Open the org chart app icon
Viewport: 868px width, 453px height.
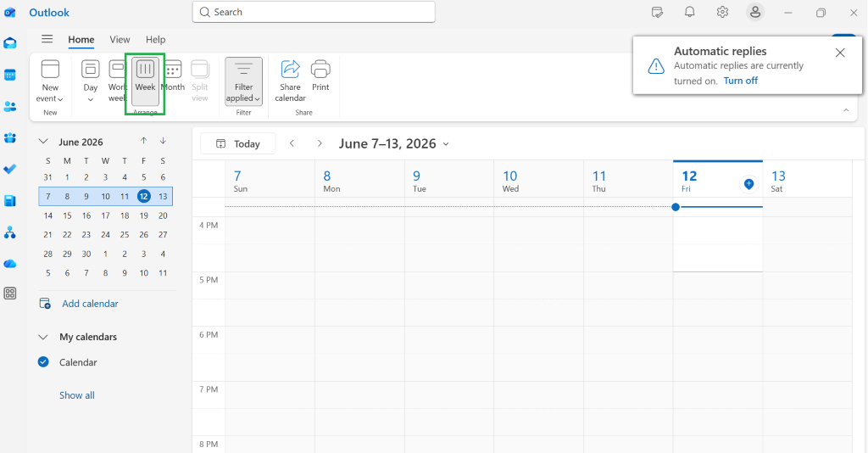coord(10,232)
